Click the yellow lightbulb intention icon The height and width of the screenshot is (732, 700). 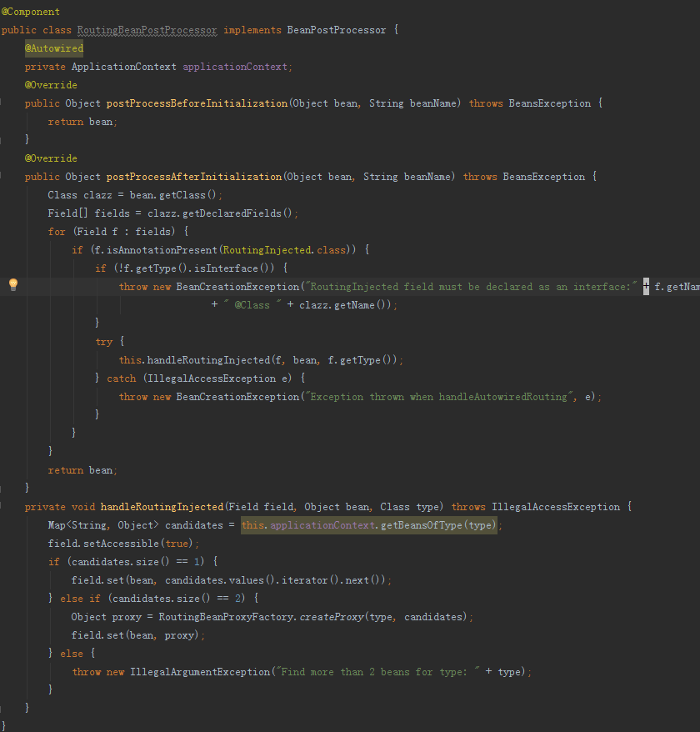[x=13, y=284]
